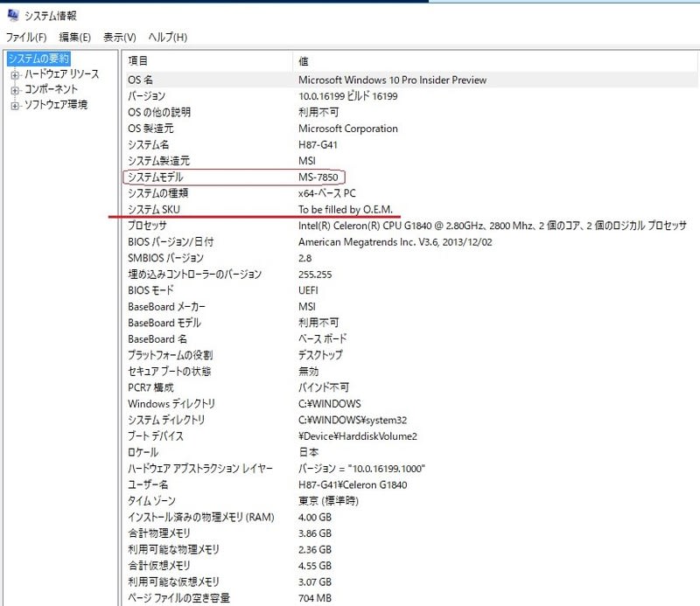
Task: Click the C:¥WINDOWS¥system32 value
Action: (x=353, y=421)
